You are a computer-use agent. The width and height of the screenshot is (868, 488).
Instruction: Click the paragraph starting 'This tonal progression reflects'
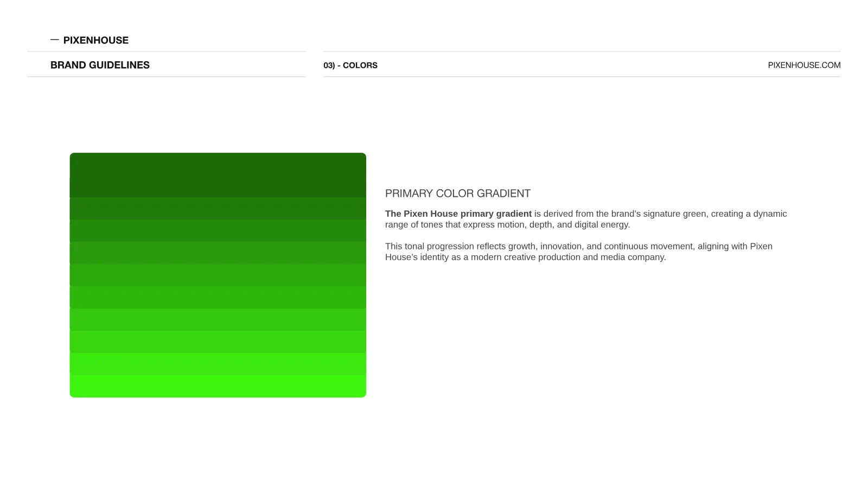coord(579,252)
